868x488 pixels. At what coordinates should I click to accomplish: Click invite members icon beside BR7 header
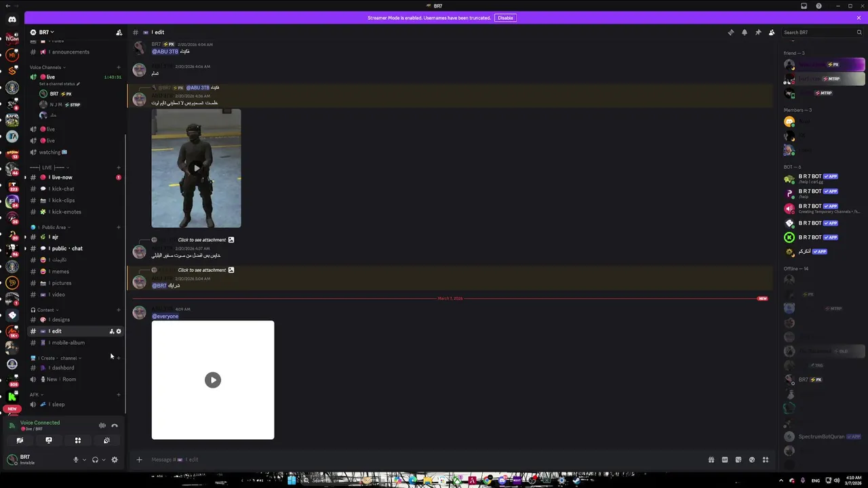click(119, 33)
